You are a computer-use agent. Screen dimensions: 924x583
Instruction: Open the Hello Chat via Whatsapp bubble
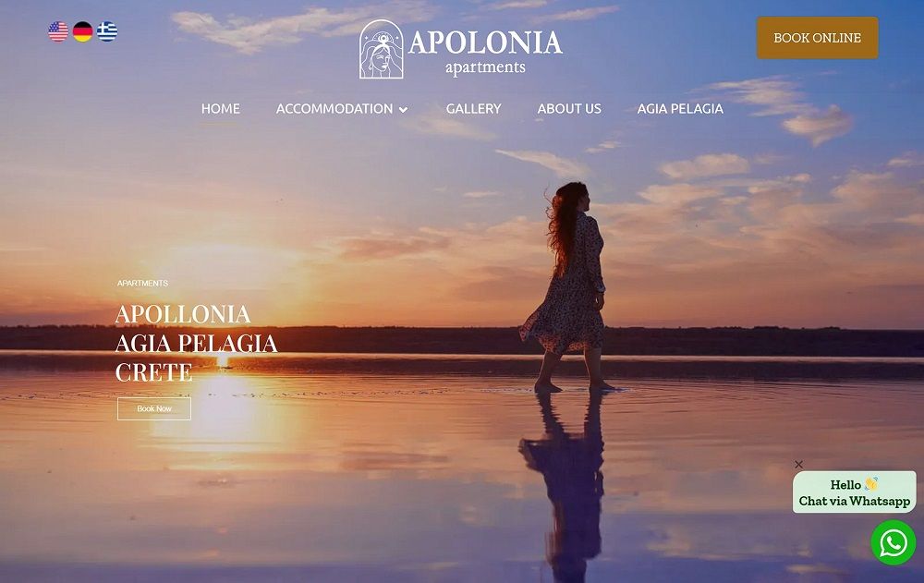[x=855, y=492]
